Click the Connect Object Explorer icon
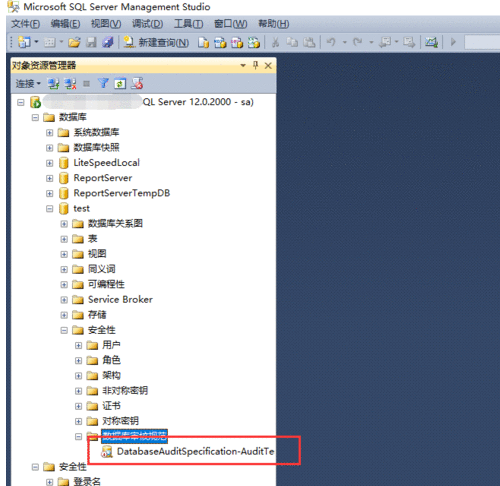 click(53, 83)
